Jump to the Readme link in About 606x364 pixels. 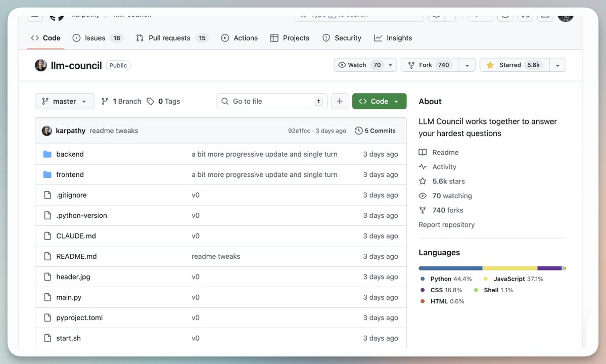click(x=439, y=152)
